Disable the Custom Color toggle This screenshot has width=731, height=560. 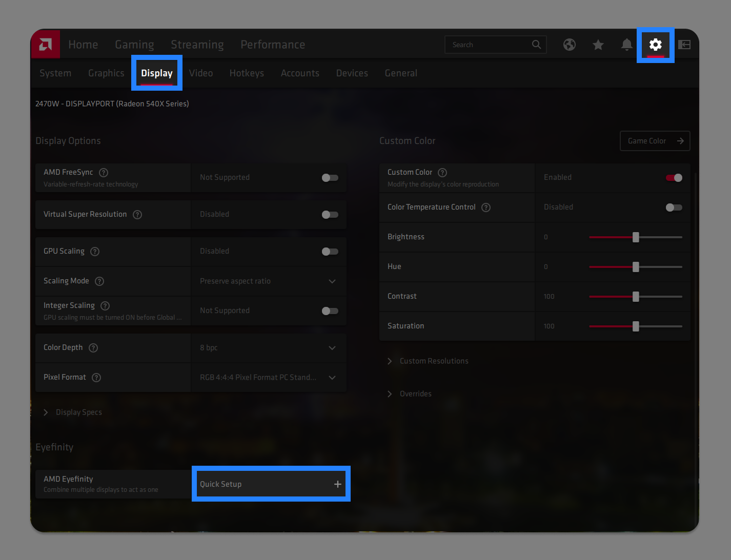click(674, 178)
